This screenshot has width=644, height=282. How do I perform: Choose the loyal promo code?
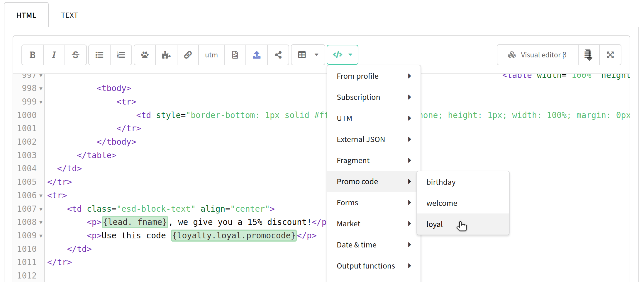click(463, 224)
